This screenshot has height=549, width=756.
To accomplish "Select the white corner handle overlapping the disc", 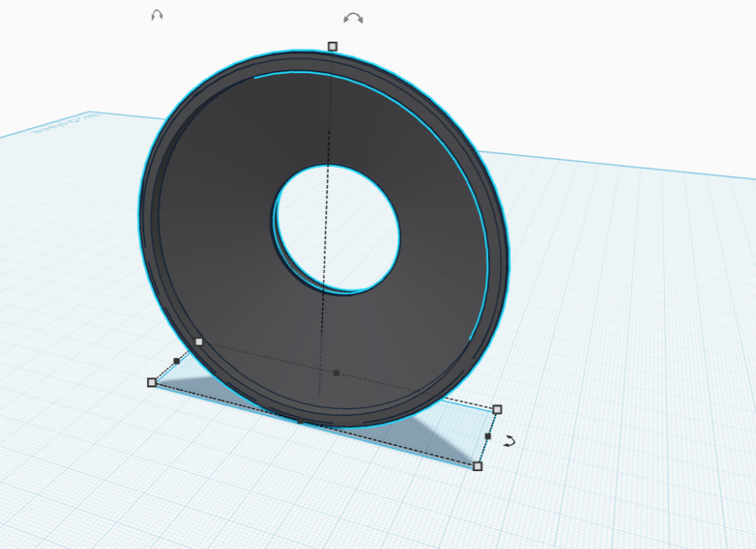I will 199,341.
